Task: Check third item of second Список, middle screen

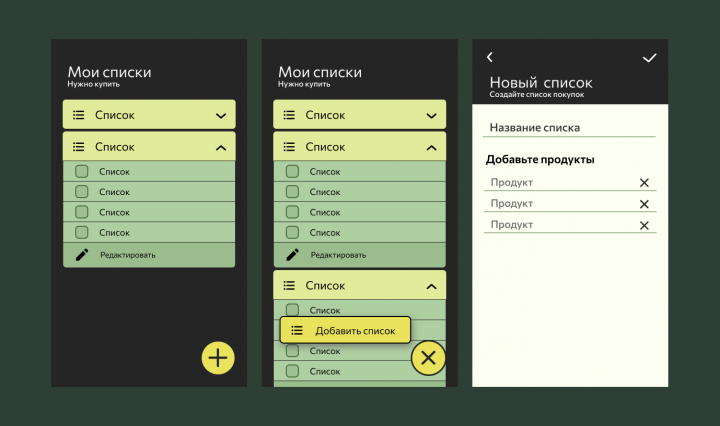Action: pos(292,212)
